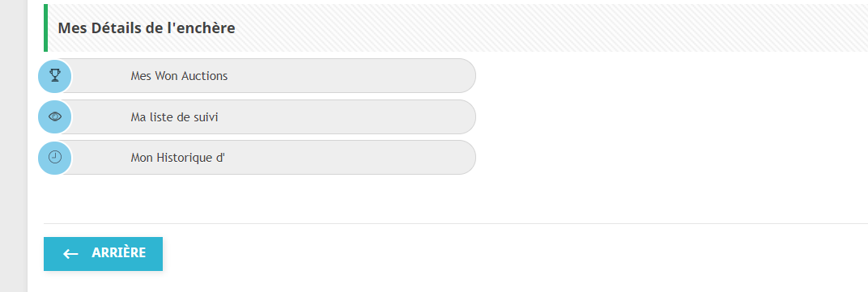
Task: Go back with the ARRIÈRE button
Action: click(x=103, y=254)
